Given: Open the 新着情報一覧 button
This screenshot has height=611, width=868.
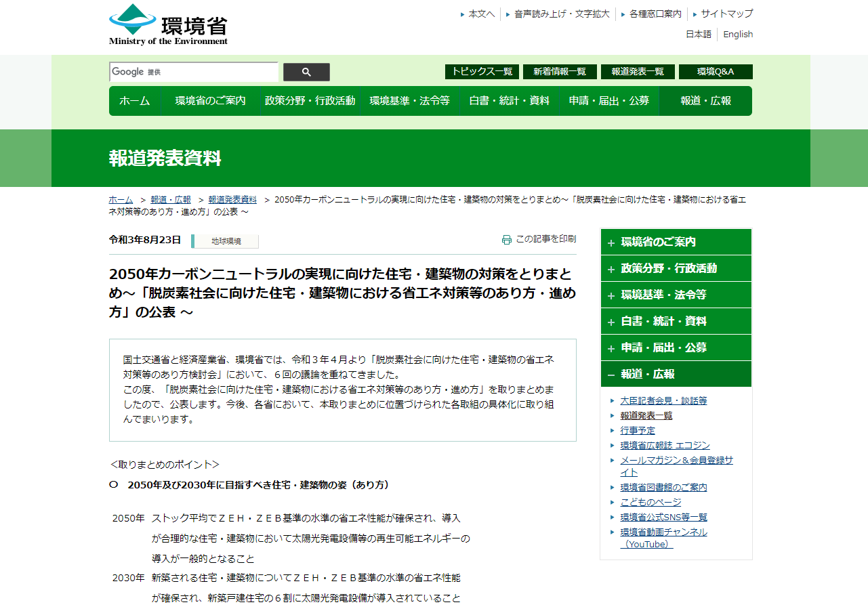Looking at the screenshot, I should click(560, 72).
